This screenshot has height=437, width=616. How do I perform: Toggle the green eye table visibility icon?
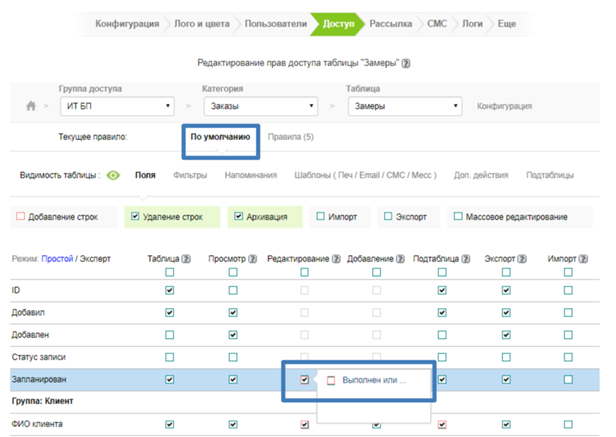(114, 176)
